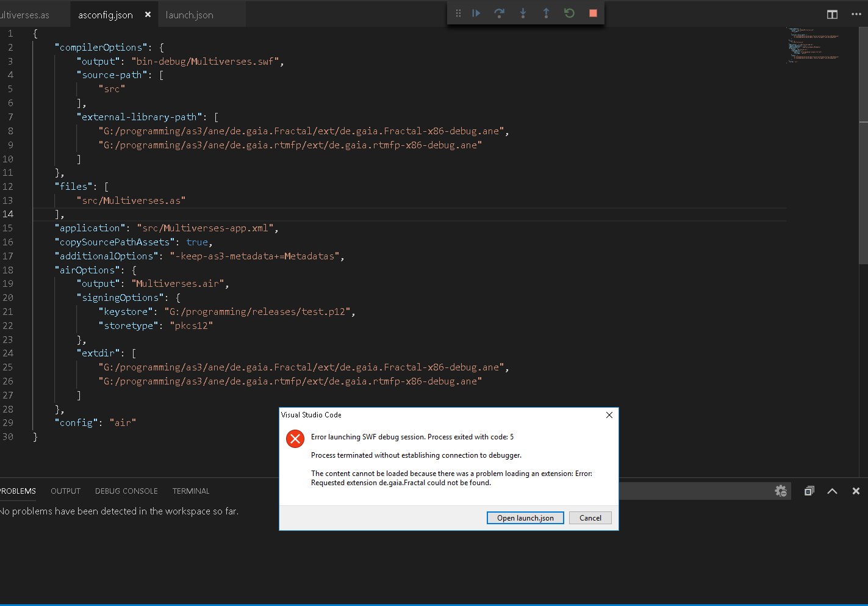This screenshot has height=606, width=868.
Task: Toggle panel maximize with the chevron
Action: coord(832,491)
